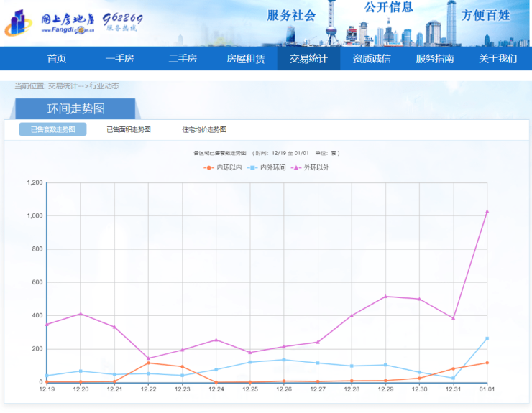Switch to the 住宅均价走势图 tab
This screenshot has height=413, width=532.
click(x=204, y=129)
